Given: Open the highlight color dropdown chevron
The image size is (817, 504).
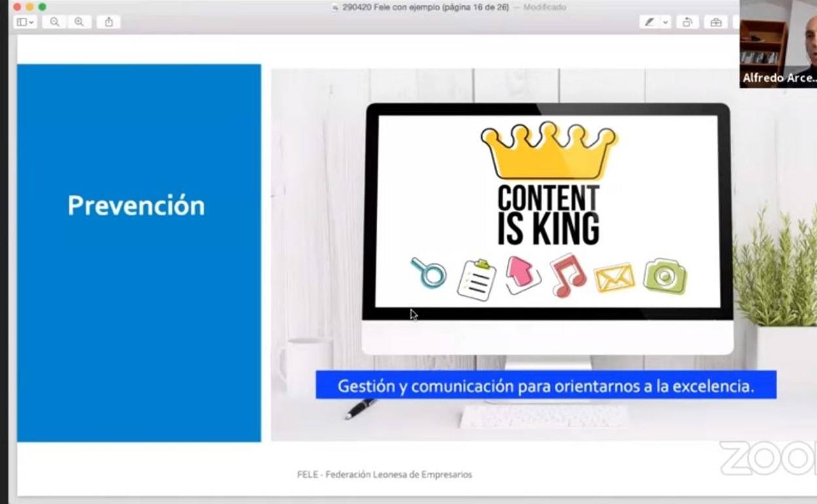Looking at the screenshot, I should [x=665, y=22].
